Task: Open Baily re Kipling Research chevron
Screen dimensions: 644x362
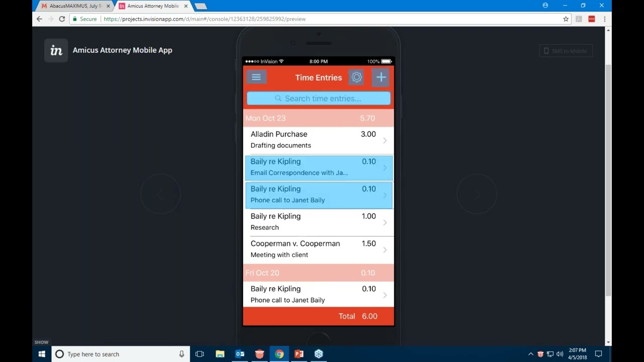Action: coord(385,222)
